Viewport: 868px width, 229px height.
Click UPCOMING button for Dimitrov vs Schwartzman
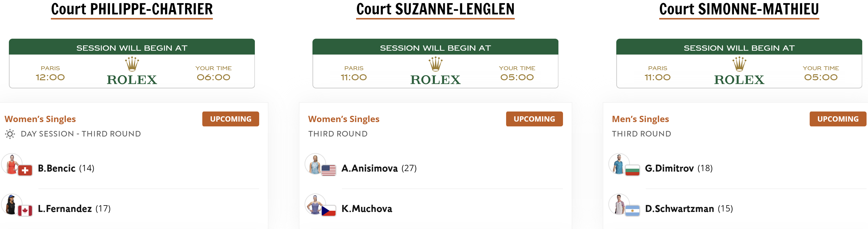(838, 119)
